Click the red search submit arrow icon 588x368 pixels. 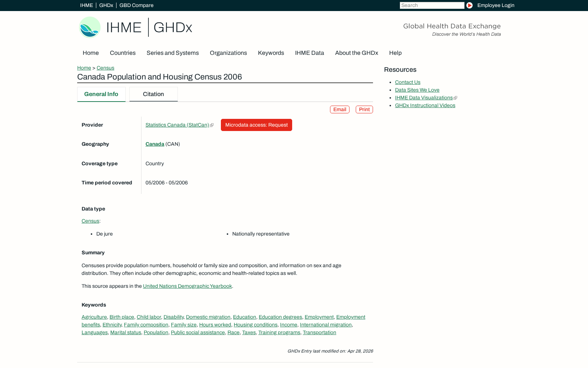[469, 5]
